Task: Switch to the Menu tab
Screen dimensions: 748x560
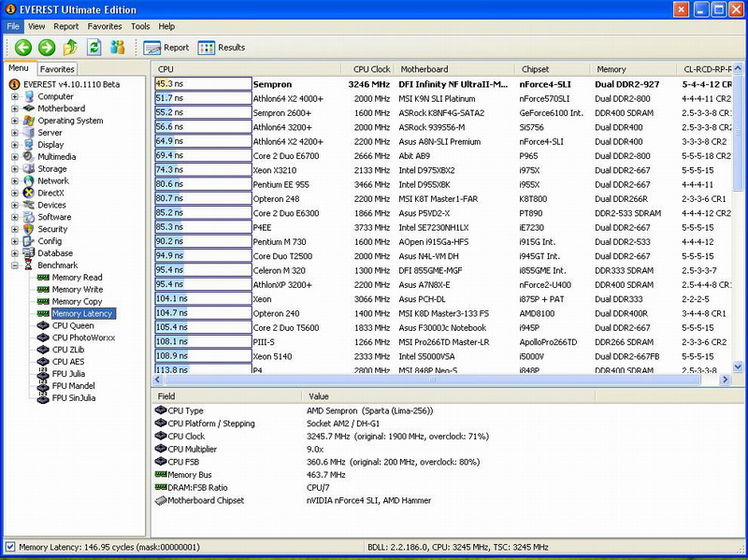Action: (x=19, y=68)
